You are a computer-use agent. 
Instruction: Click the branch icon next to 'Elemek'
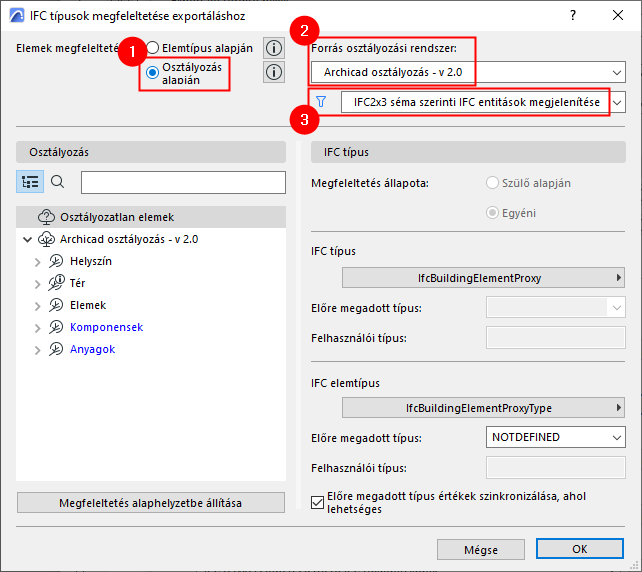(56, 305)
